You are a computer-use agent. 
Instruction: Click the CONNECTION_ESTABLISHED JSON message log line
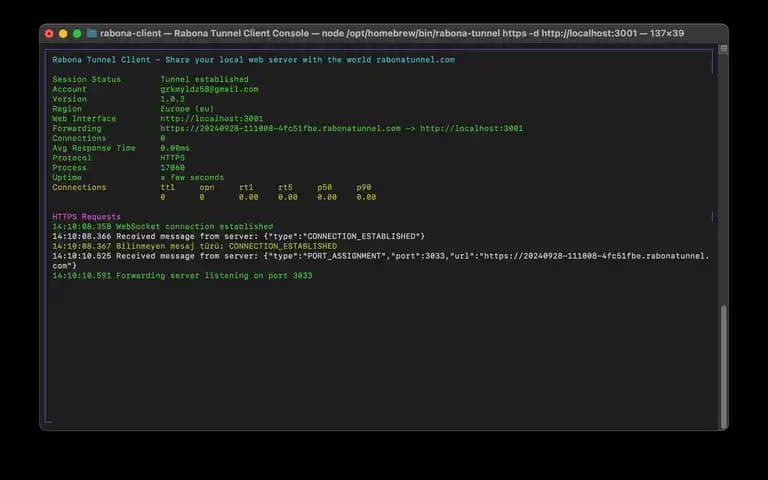tap(239, 236)
